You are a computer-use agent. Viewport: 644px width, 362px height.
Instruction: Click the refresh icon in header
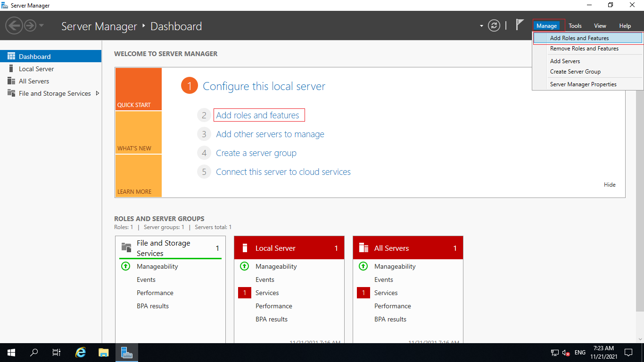pyautogui.click(x=494, y=26)
